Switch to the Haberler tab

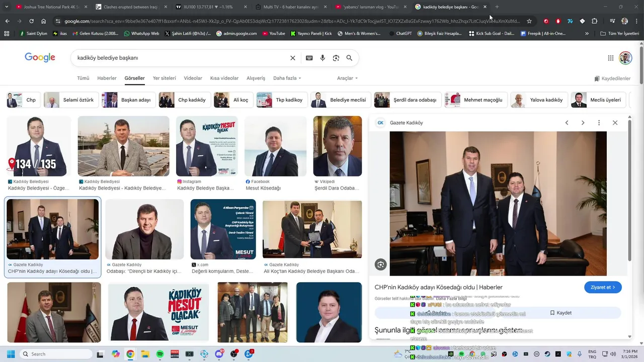click(x=107, y=78)
